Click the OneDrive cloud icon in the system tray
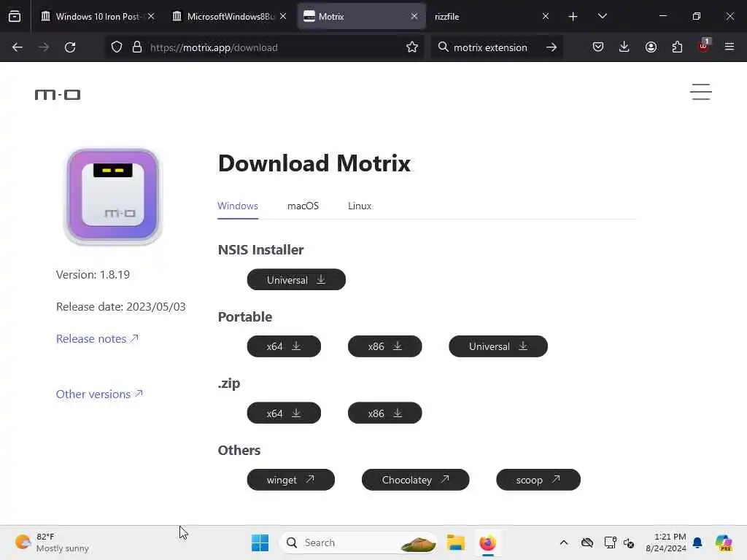Screen dimensions: 747x560 (x=587, y=542)
